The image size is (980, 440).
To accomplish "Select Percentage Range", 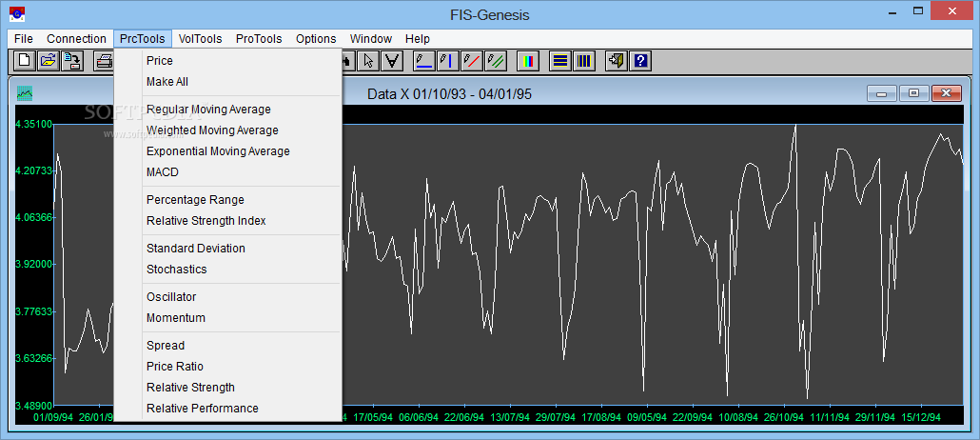I will coord(228,200).
